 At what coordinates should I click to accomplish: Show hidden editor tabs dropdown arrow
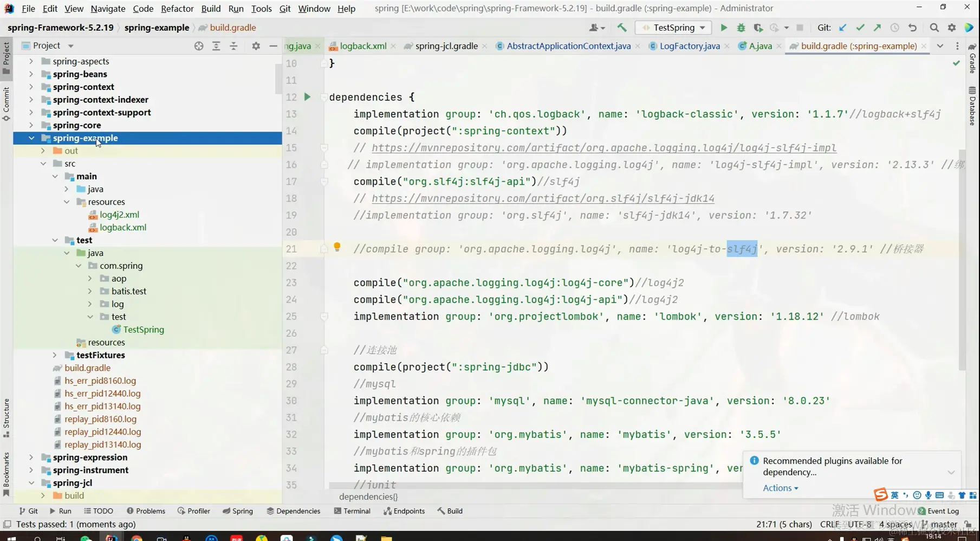(x=940, y=46)
